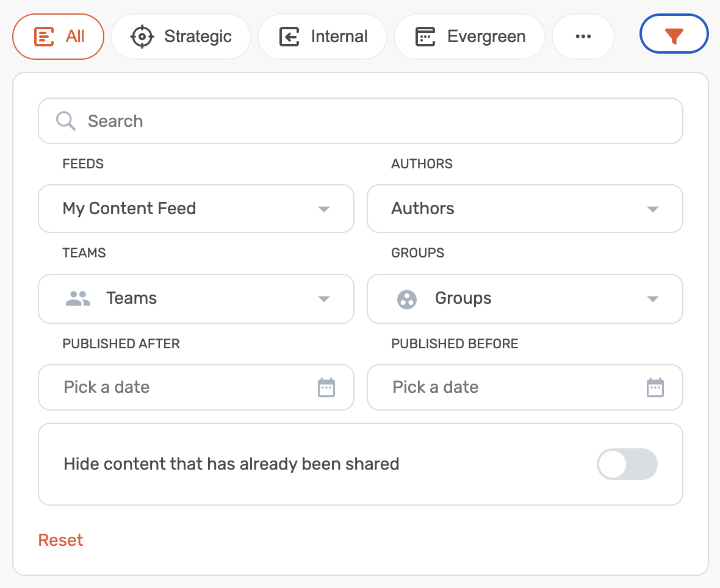This screenshot has height=588, width=720.
Task: Expand the Teams dropdown arrow
Action: 324,299
